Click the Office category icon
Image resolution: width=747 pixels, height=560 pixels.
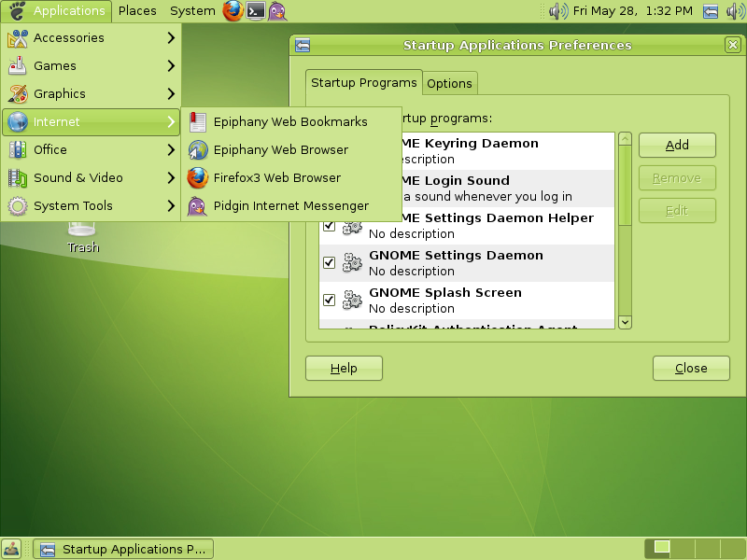coord(18,149)
